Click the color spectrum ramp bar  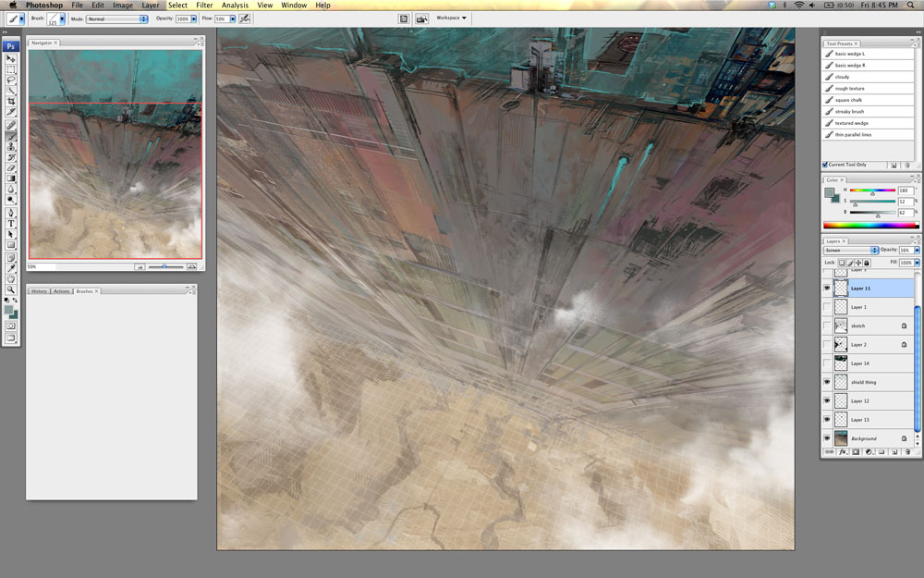tap(871, 226)
